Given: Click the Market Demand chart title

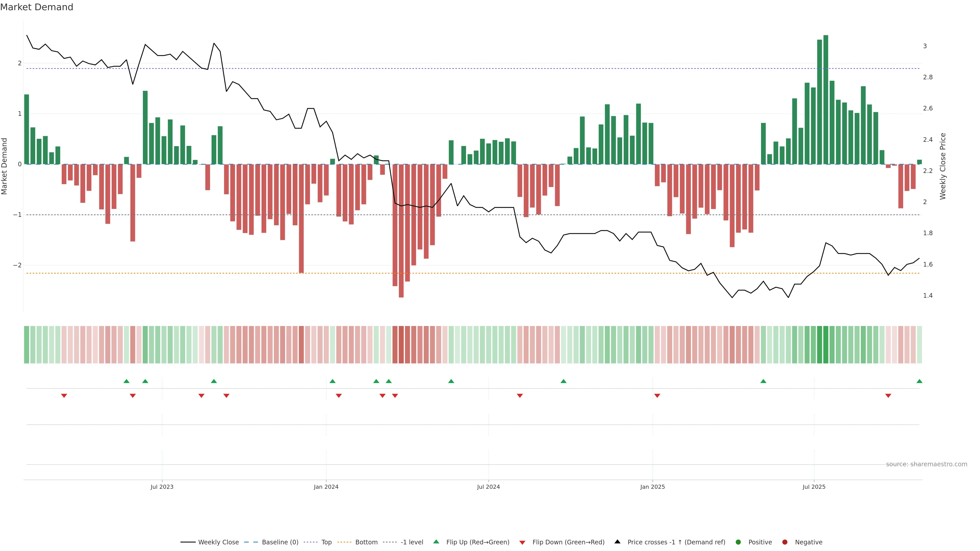Looking at the screenshot, I should point(36,7).
